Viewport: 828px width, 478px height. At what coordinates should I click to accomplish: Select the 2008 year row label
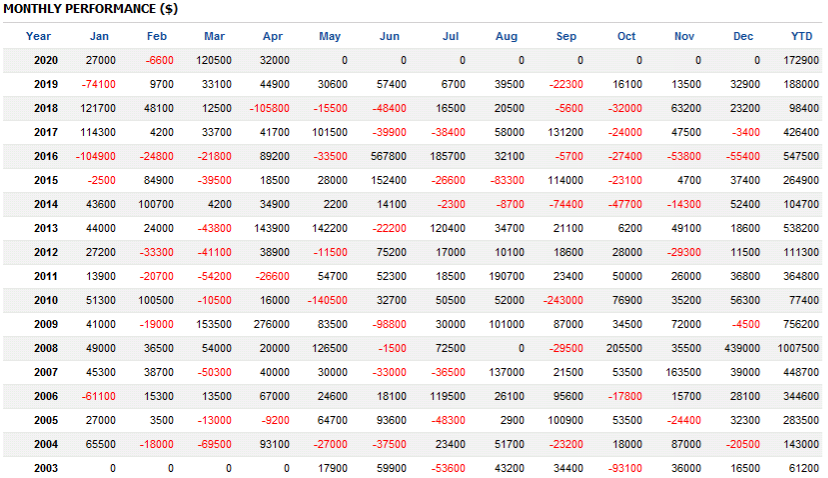pos(46,348)
